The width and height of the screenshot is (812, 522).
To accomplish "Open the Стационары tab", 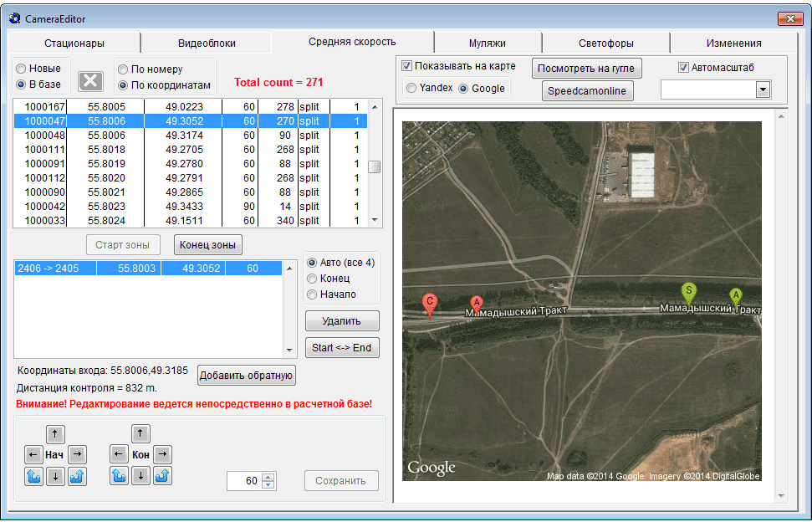I will 74,43.
